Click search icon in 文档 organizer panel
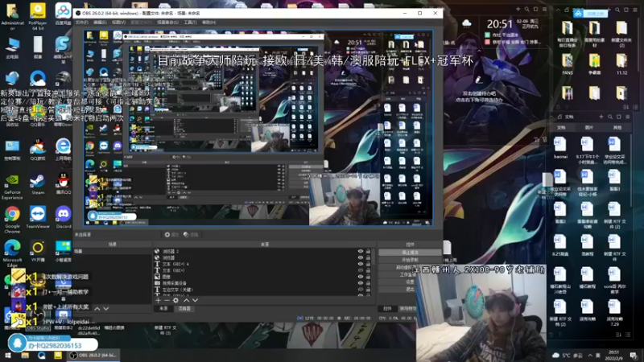644x362 pixels. coord(610,117)
